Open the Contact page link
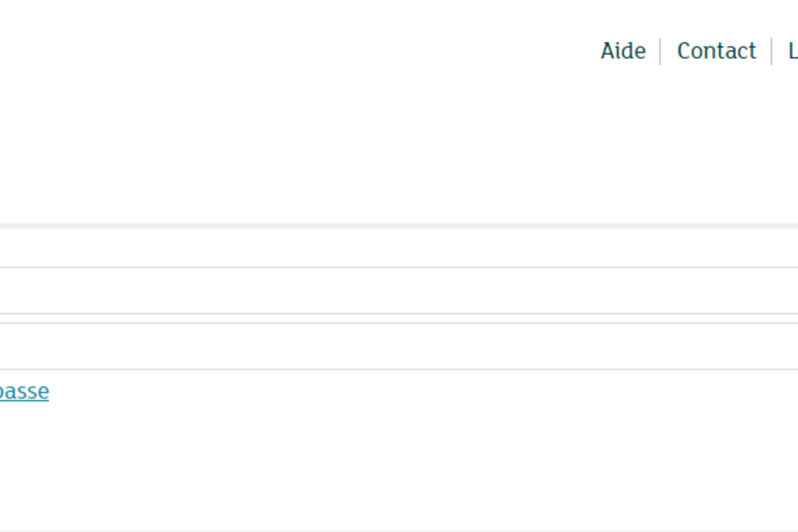The width and height of the screenshot is (798, 532). [x=717, y=51]
